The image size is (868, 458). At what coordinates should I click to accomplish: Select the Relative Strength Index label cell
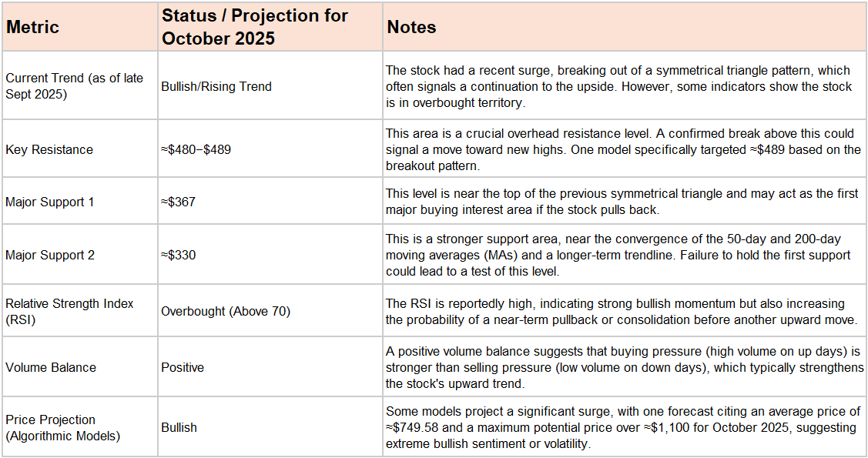(x=69, y=311)
